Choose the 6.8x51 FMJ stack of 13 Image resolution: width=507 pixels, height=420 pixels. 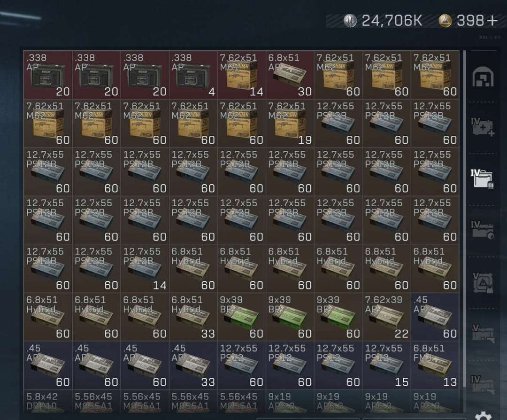[435, 366]
